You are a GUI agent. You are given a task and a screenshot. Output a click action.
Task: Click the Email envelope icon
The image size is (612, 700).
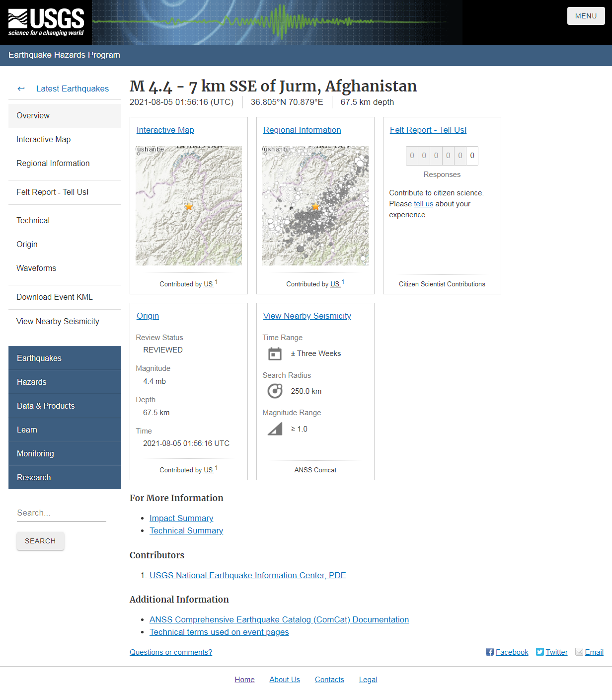point(579,652)
